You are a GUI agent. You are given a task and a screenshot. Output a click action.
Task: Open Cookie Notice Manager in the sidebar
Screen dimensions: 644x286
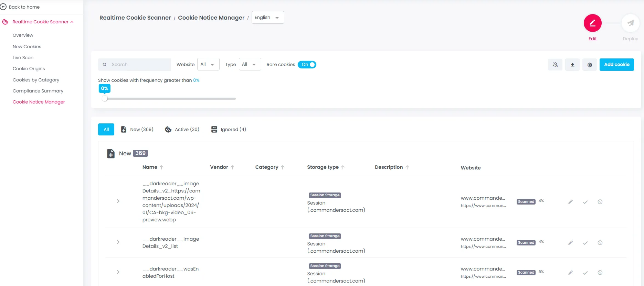click(39, 102)
